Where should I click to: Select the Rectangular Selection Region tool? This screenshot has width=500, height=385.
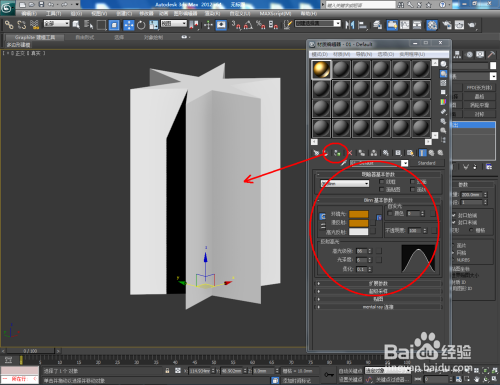click(101, 25)
